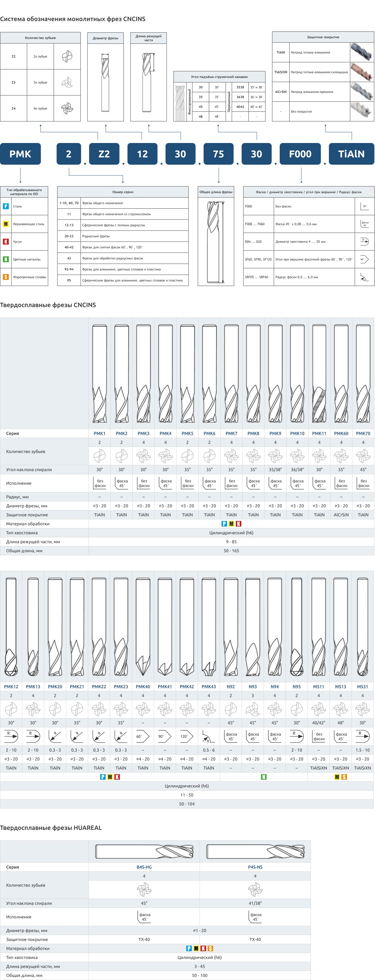Click the large TiAlN designation block

pyautogui.click(x=351, y=154)
